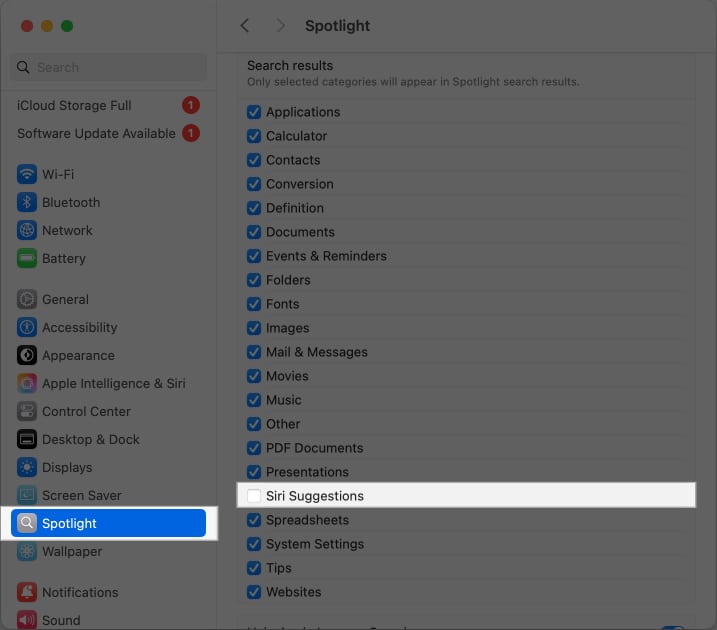Disable the Definition checkbox
Image resolution: width=717 pixels, height=630 pixels.
pyautogui.click(x=254, y=208)
